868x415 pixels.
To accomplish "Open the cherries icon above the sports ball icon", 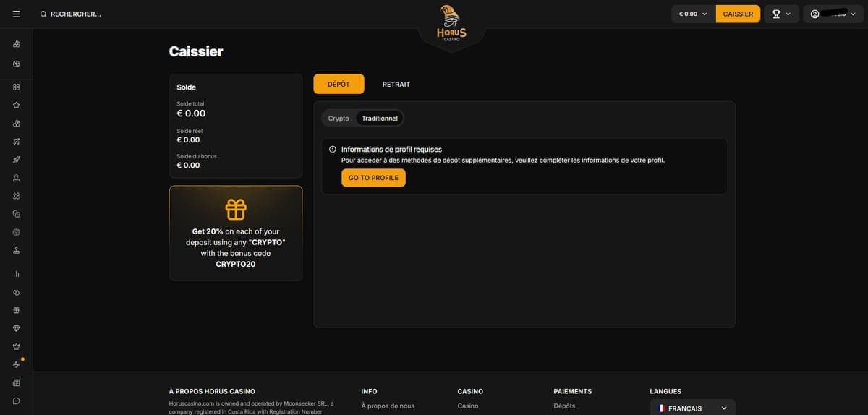I will [x=16, y=44].
